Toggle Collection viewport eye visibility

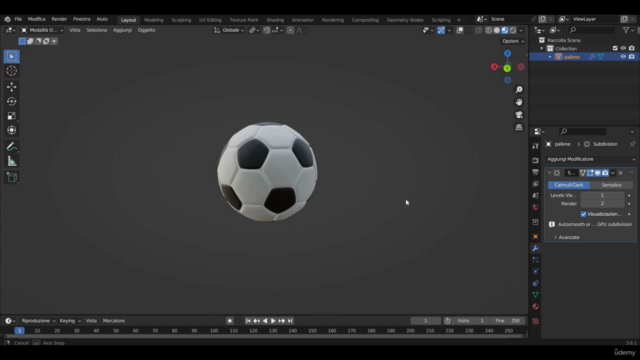(x=623, y=48)
